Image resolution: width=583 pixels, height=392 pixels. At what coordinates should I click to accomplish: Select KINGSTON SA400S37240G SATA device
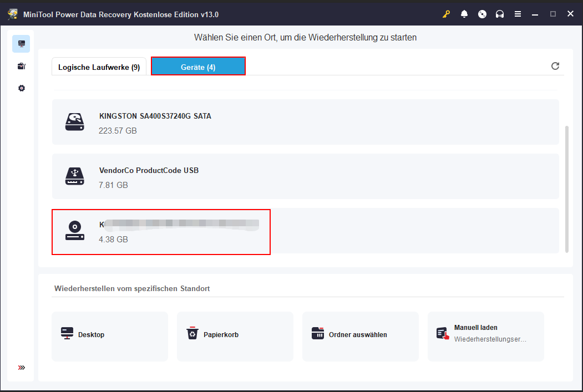coord(305,122)
